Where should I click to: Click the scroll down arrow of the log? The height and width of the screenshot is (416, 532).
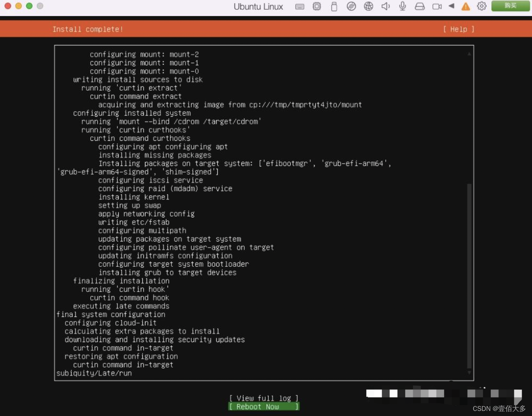click(x=469, y=372)
